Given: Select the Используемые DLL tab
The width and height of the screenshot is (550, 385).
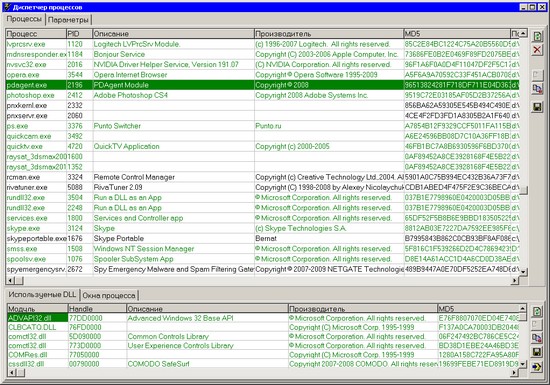Looking at the screenshot, I should coord(42,295).
